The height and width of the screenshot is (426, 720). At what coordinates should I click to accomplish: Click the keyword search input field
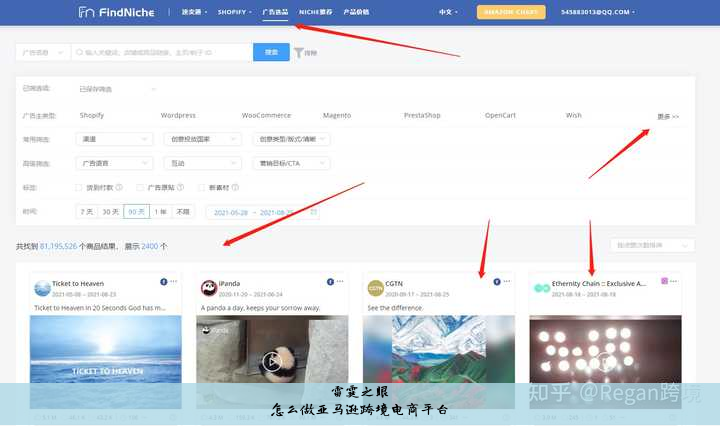(x=160, y=52)
